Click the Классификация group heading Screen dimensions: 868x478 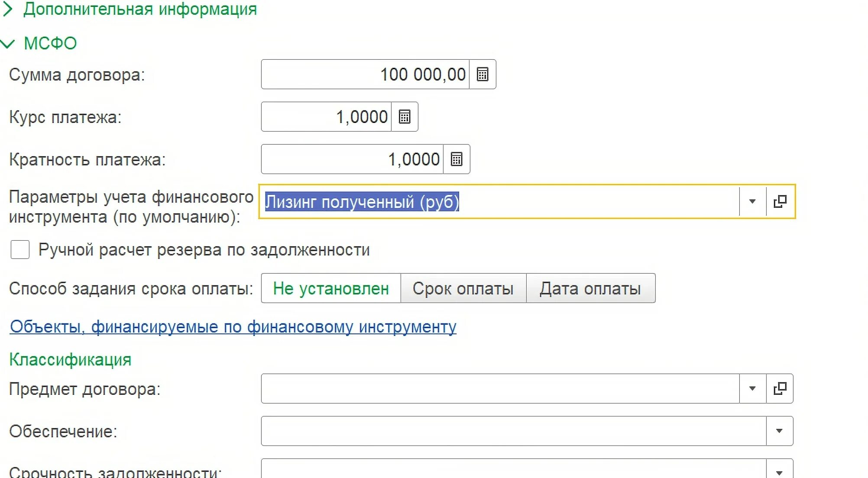click(x=70, y=360)
